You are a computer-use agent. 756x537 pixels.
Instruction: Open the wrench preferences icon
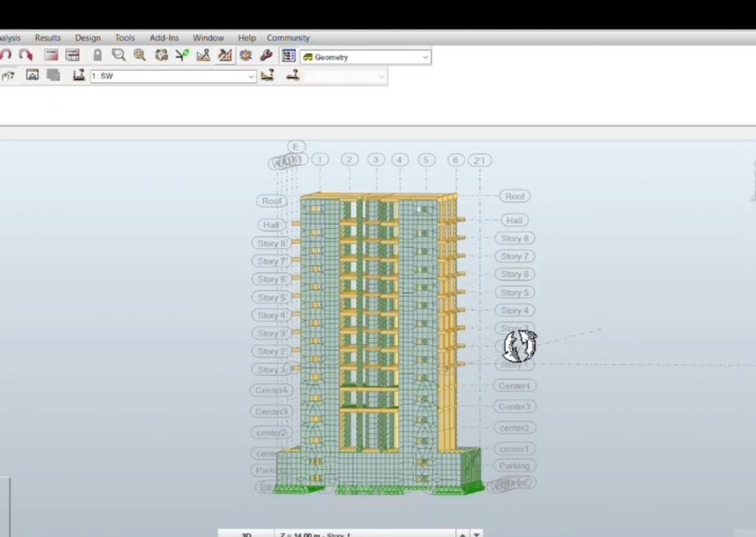coord(266,55)
